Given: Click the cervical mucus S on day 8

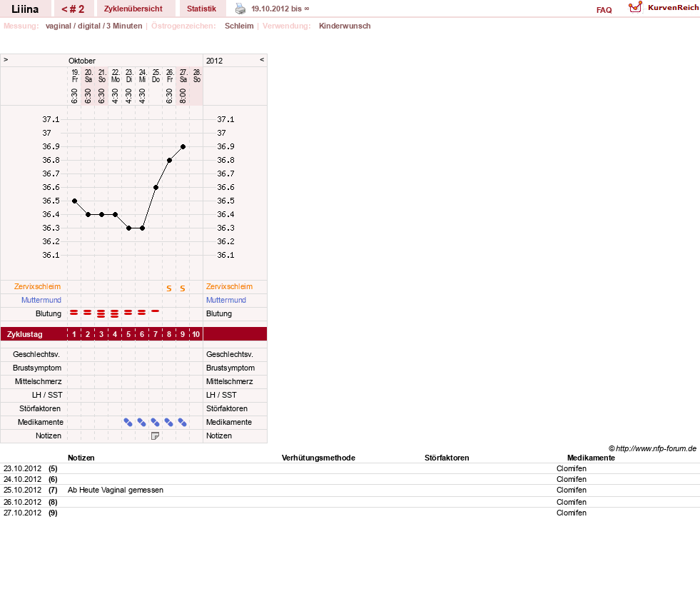Looking at the screenshot, I should pos(168,288).
